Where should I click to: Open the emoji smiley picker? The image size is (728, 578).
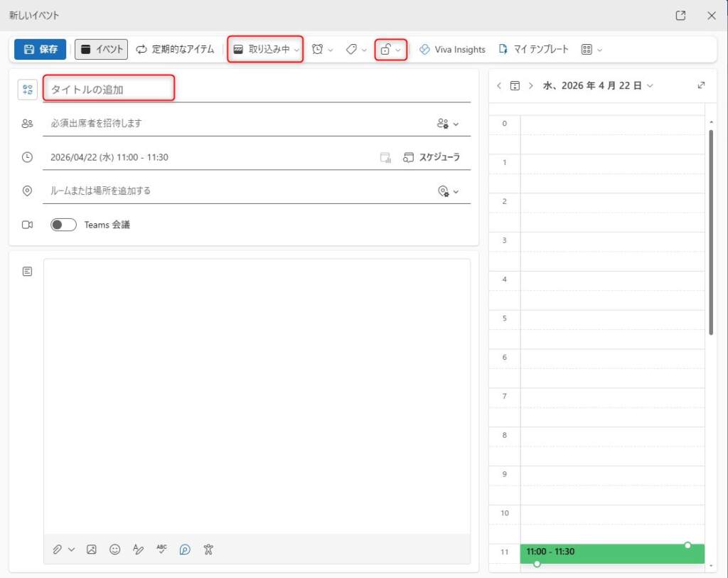114,550
